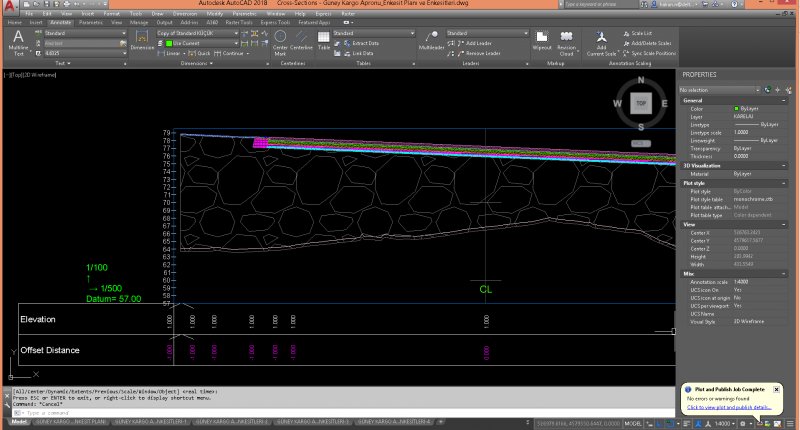
Task: Click to view plot and publish details link
Action: (x=728, y=407)
